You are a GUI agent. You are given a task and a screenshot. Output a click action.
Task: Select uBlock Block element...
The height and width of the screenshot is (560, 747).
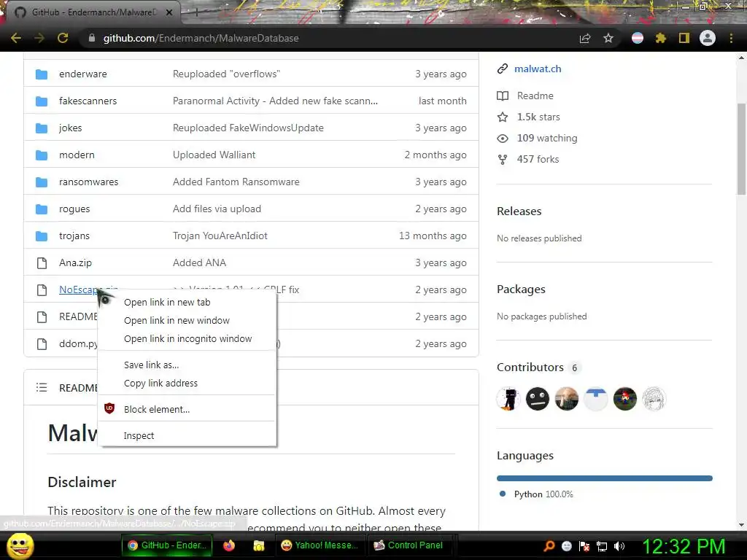pyautogui.click(x=187, y=409)
